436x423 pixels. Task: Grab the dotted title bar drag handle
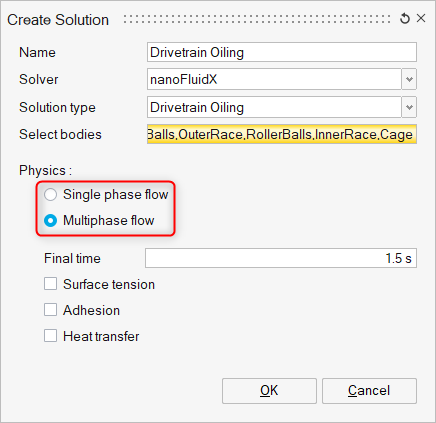click(x=257, y=19)
